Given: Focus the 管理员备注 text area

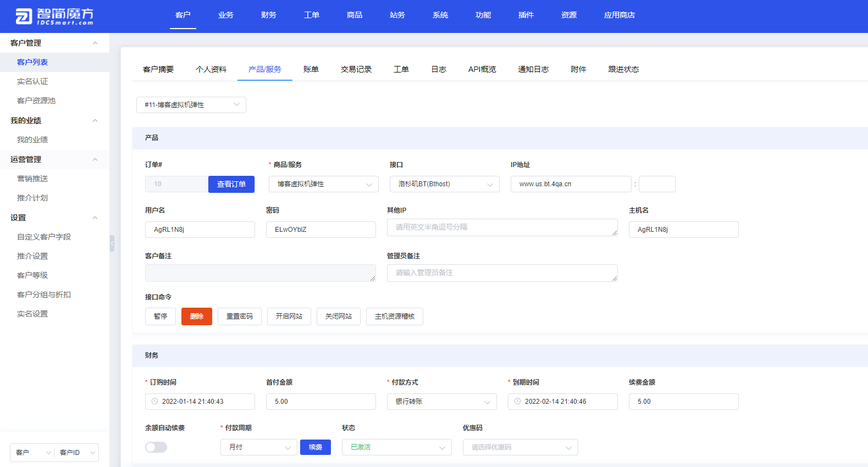Looking at the screenshot, I should (502, 273).
